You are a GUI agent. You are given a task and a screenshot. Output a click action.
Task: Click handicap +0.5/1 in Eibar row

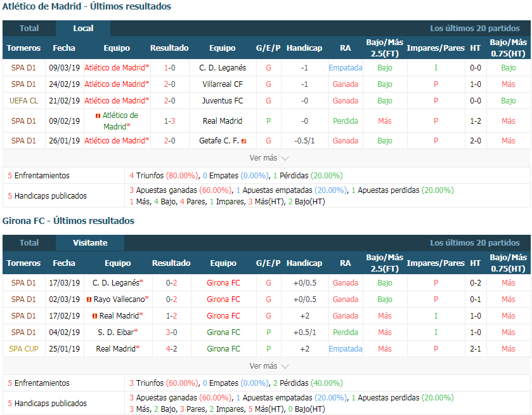pyautogui.click(x=304, y=333)
